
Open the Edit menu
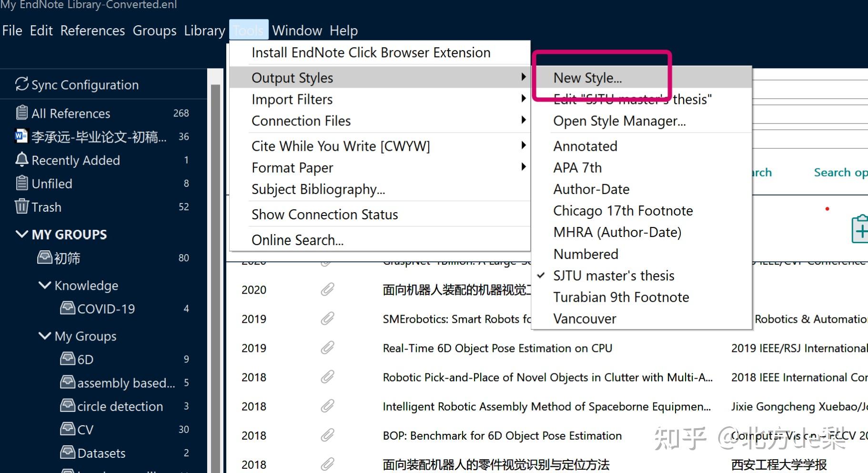pyautogui.click(x=41, y=31)
